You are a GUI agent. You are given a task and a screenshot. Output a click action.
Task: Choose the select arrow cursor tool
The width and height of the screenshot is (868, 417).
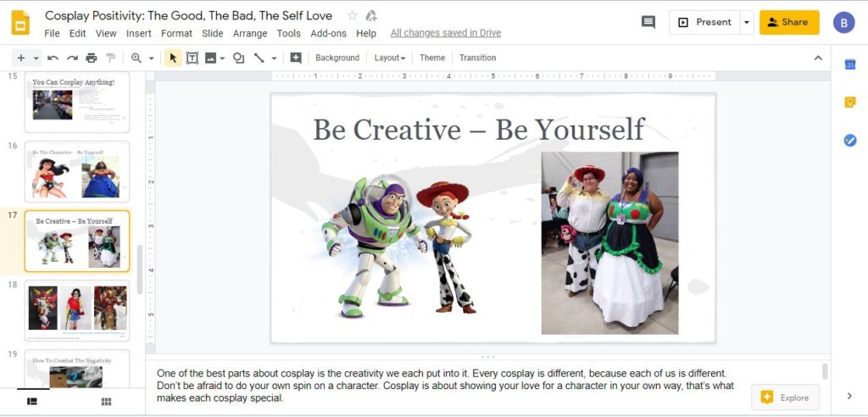click(173, 58)
